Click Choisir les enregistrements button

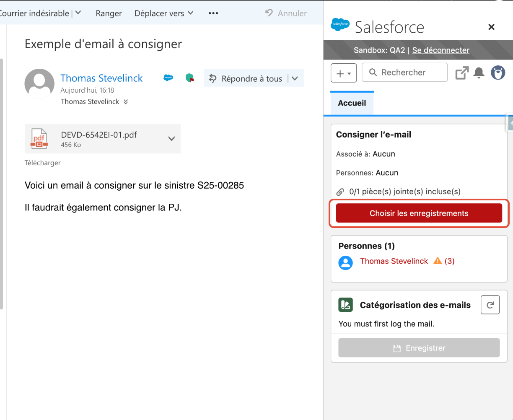coord(419,213)
